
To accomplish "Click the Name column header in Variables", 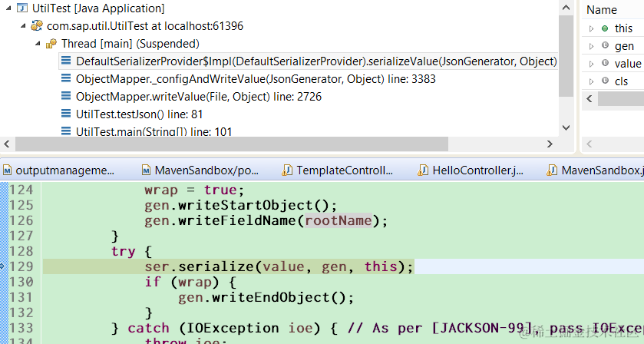I will point(601,9).
